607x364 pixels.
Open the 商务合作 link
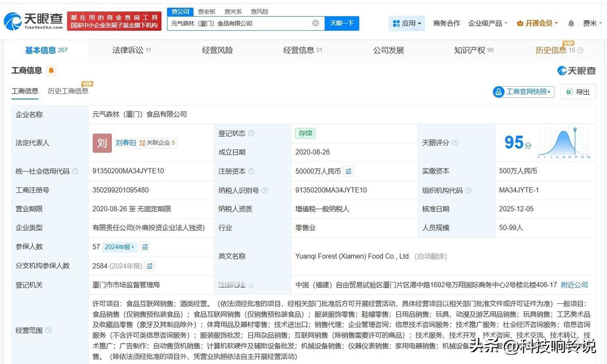click(x=447, y=23)
